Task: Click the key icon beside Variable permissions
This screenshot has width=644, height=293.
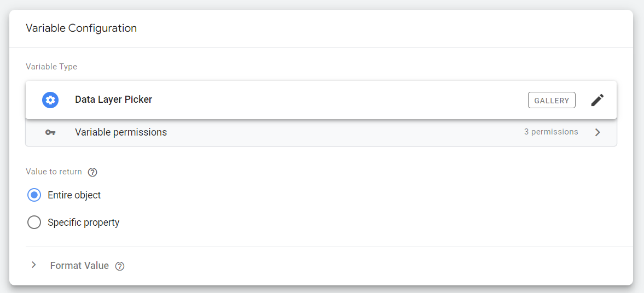Action: tap(50, 132)
